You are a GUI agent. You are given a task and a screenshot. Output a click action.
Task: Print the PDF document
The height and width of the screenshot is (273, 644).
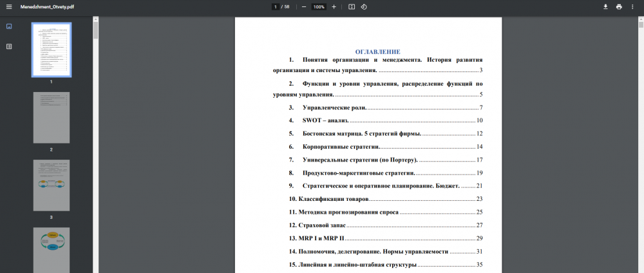pos(619,6)
